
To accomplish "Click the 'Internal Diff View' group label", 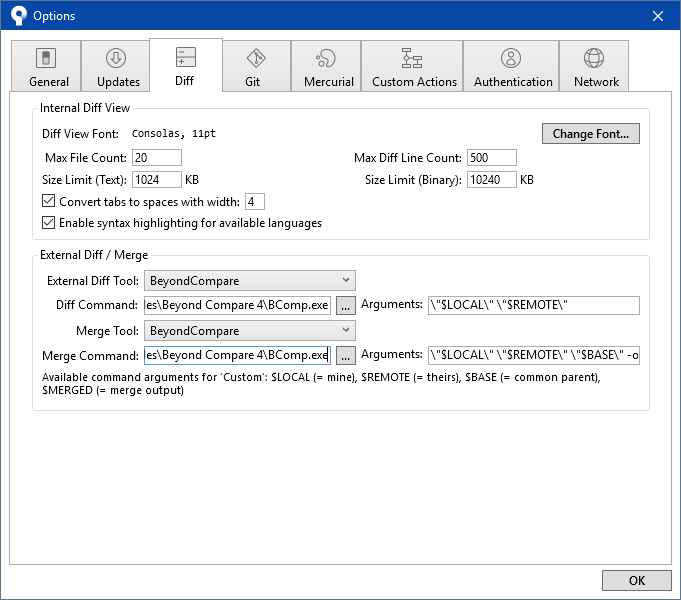I will pos(85,108).
